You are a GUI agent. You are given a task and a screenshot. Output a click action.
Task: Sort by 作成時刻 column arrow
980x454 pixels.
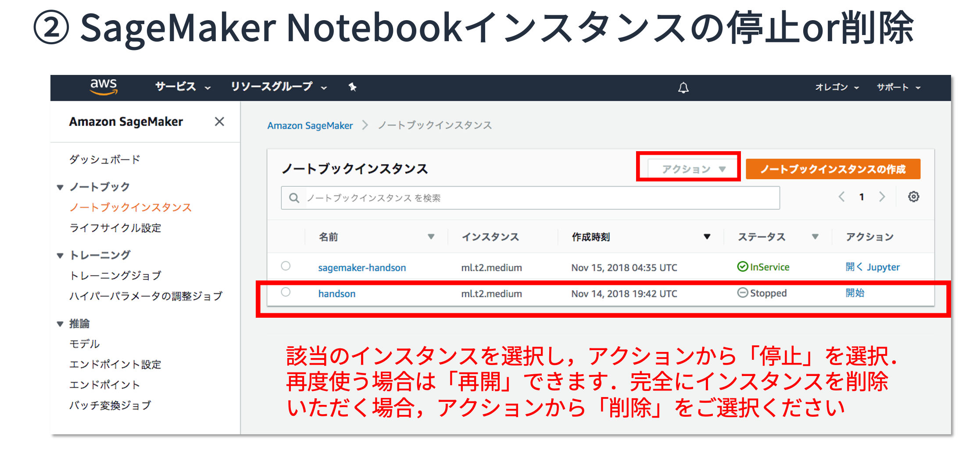[x=707, y=237]
